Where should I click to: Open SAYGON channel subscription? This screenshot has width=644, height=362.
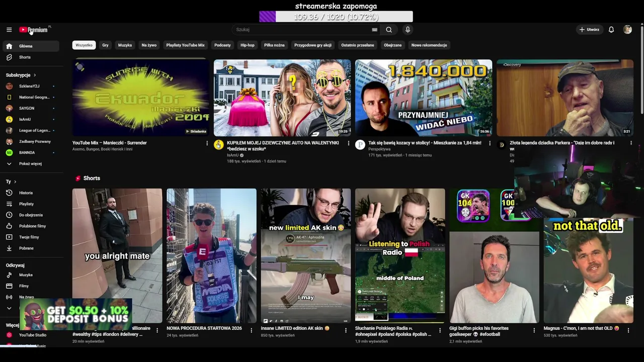tap(30, 109)
